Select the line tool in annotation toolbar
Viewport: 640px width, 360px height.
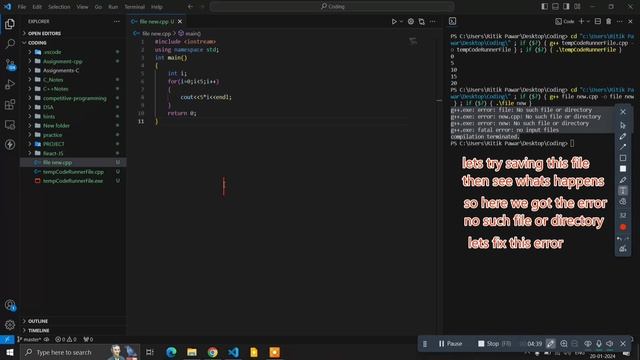coord(622,147)
